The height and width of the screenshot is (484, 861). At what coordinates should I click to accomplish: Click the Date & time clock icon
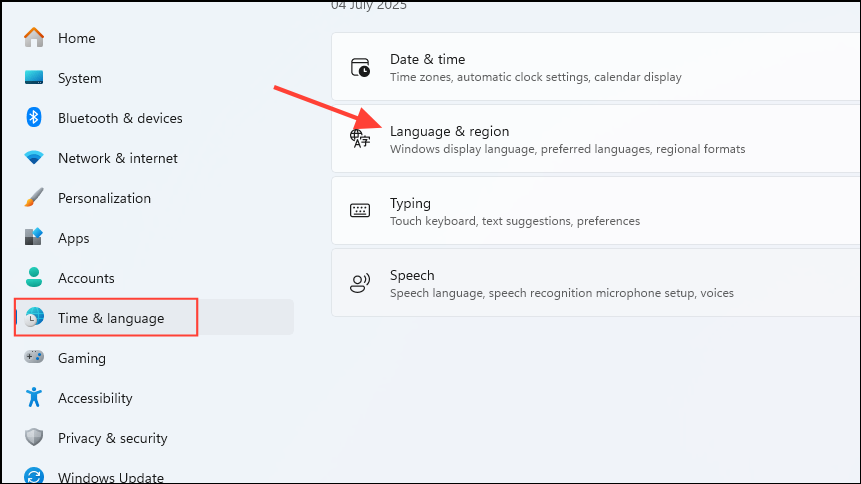point(360,68)
